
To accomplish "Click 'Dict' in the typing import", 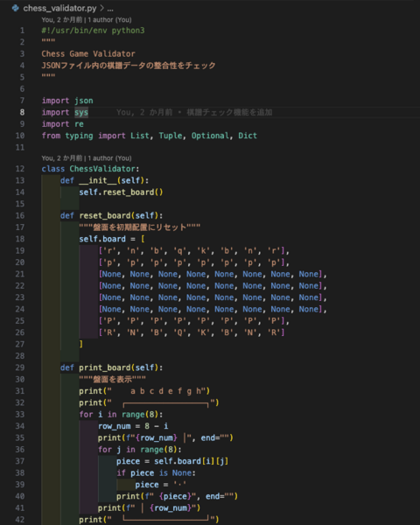I will [248, 136].
